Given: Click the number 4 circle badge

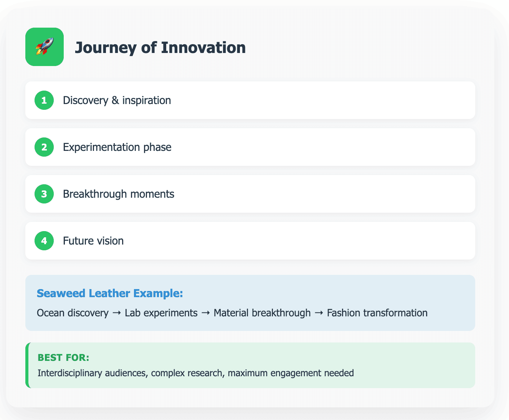Looking at the screenshot, I should pos(44,241).
